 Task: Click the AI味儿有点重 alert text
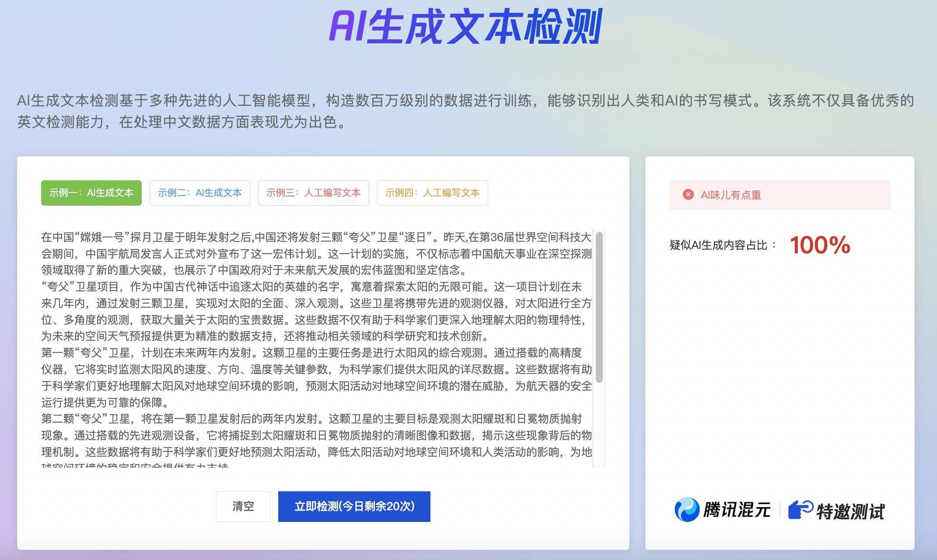coord(731,195)
